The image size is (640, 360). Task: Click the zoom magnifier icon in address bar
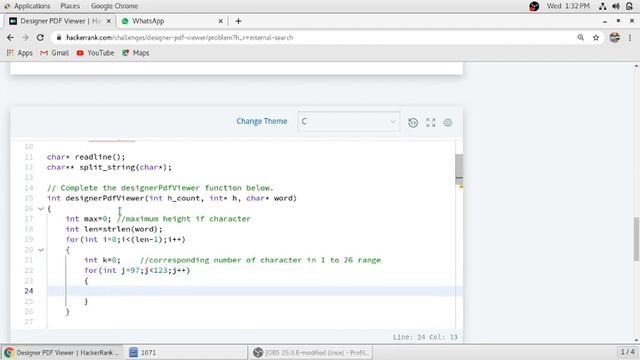[x=581, y=38]
